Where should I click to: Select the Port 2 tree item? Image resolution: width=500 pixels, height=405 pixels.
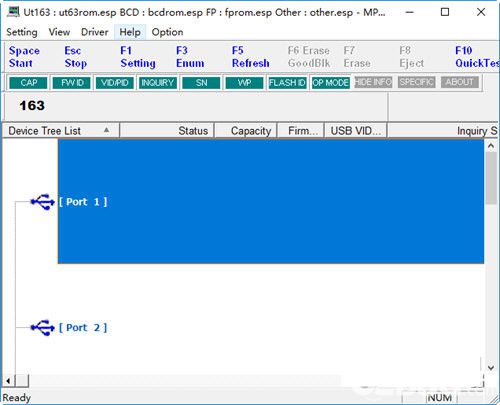83,328
